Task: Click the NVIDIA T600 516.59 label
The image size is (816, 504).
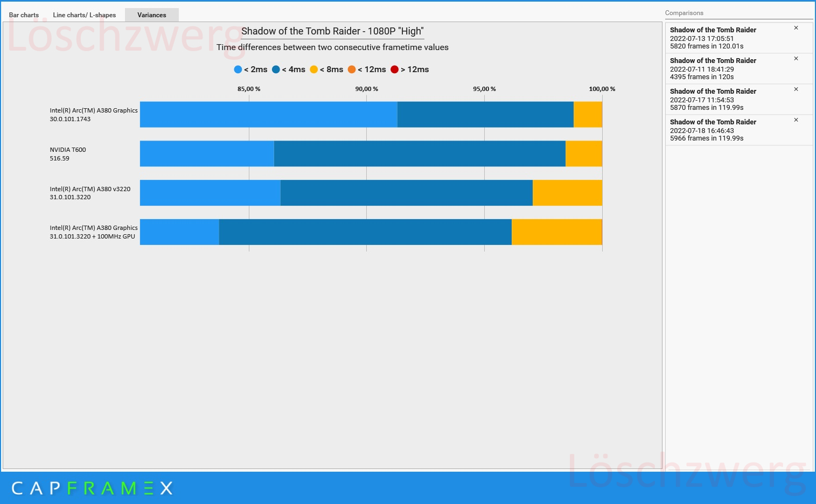Action: tap(68, 154)
